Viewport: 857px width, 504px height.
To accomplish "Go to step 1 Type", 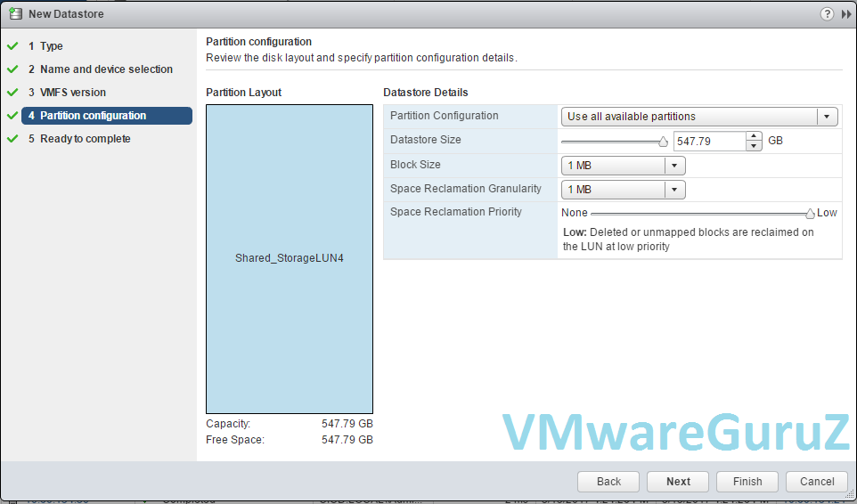I will pos(51,46).
